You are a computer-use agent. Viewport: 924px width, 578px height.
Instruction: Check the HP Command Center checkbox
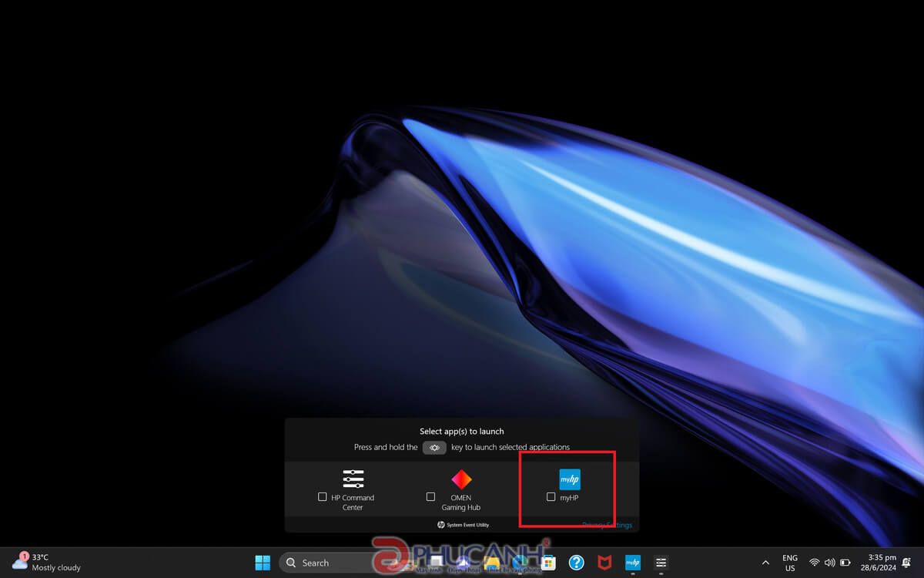coord(322,497)
